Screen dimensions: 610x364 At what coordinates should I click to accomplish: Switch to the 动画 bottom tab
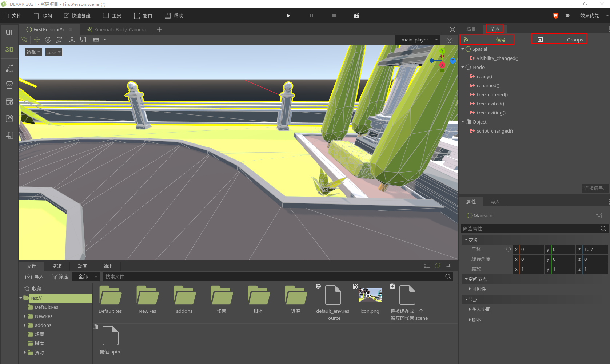pos(83,266)
